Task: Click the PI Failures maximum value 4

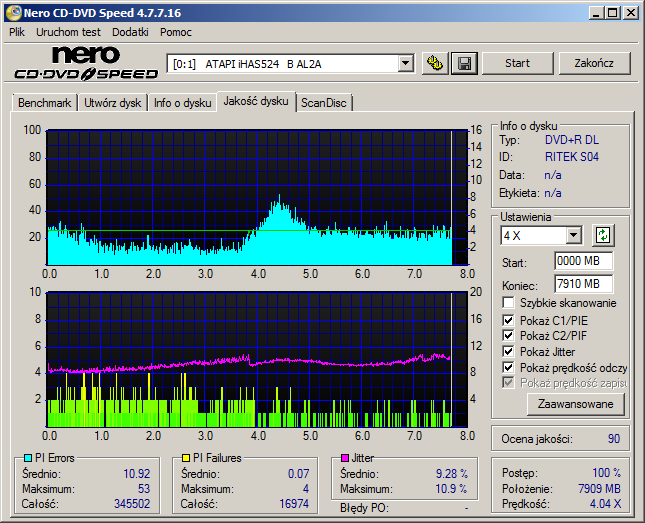Action: [306, 489]
